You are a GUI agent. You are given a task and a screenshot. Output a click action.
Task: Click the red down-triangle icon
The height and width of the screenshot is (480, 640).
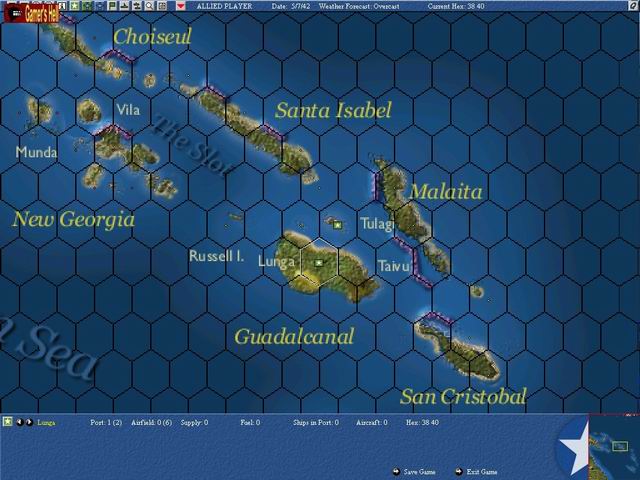point(181,6)
